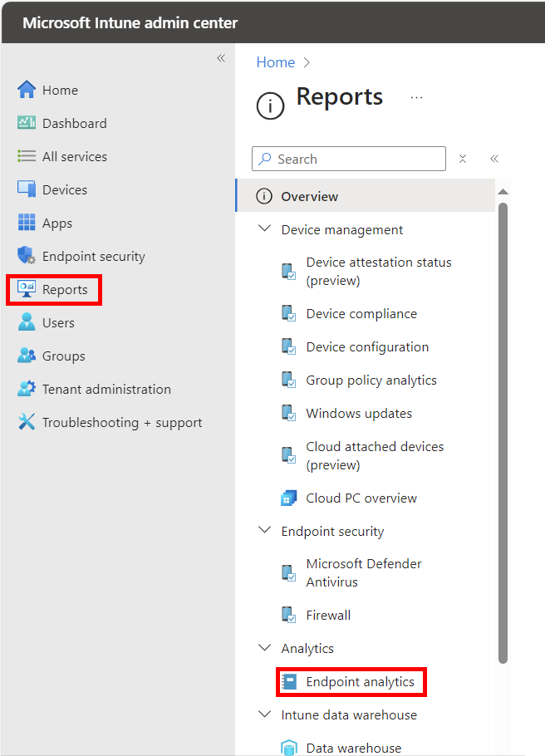Viewport: 545px width, 756px height.
Task: Click the scrollbar up arrow
Action: pyautogui.click(x=503, y=192)
